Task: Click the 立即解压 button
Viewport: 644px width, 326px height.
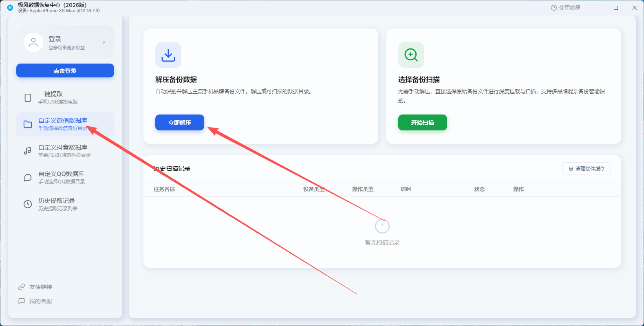Action: 180,122
